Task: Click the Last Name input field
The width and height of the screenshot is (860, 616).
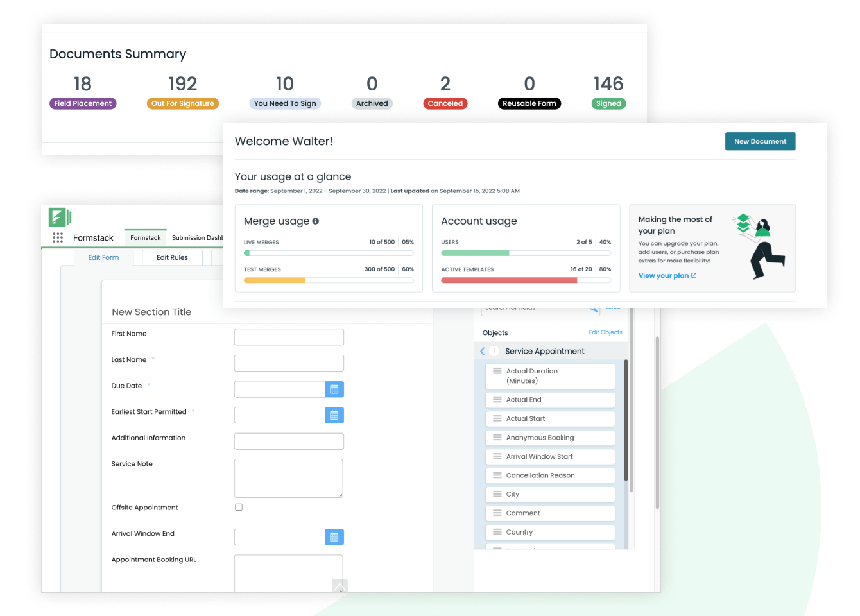Action: [x=289, y=363]
